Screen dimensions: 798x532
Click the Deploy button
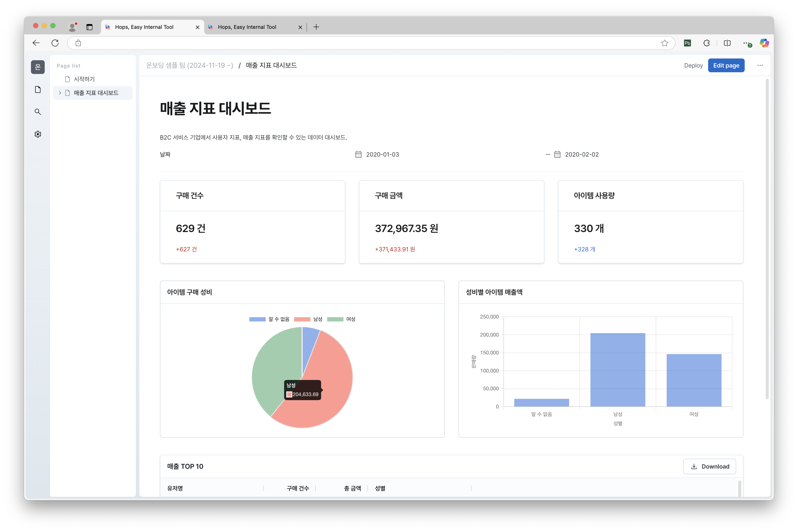(x=693, y=66)
